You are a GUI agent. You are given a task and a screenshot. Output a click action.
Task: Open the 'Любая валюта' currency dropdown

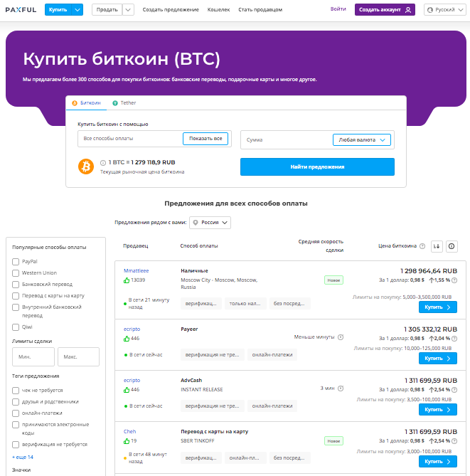click(x=362, y=140)
